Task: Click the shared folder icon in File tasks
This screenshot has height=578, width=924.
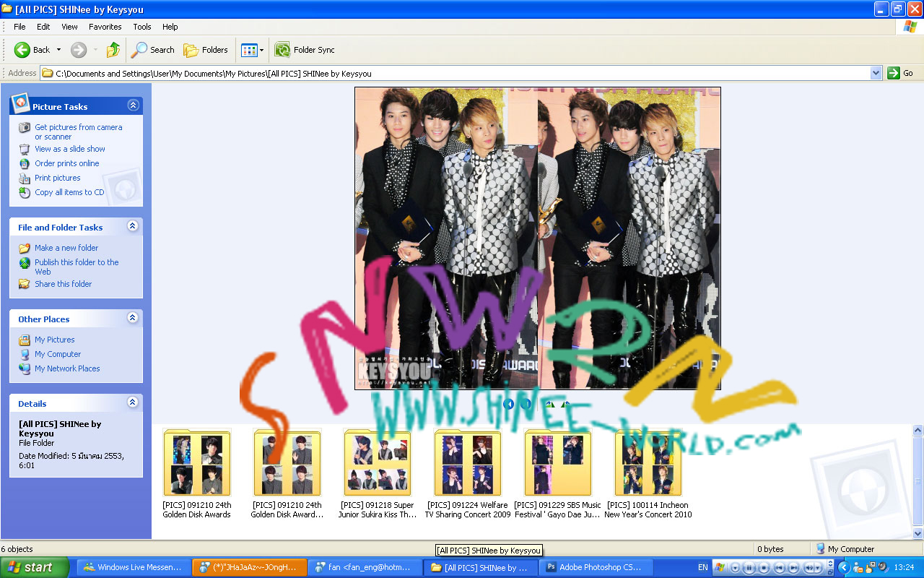Action: click(x=25, y=284)
